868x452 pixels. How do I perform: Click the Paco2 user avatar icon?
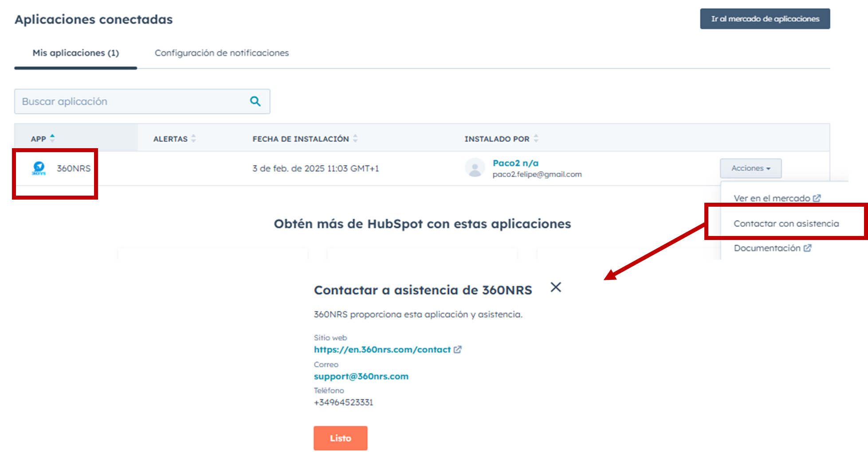click(475, 169)
